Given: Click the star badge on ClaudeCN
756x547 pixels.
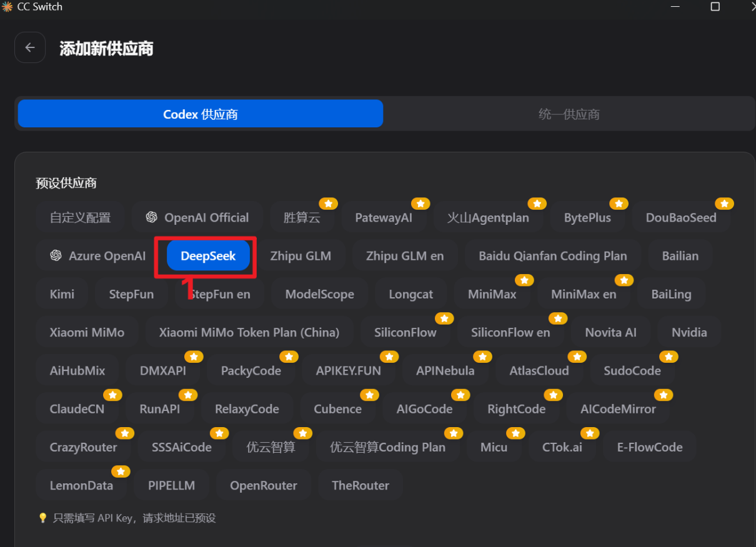Looking at the screenshot, I should coord(112,395).
